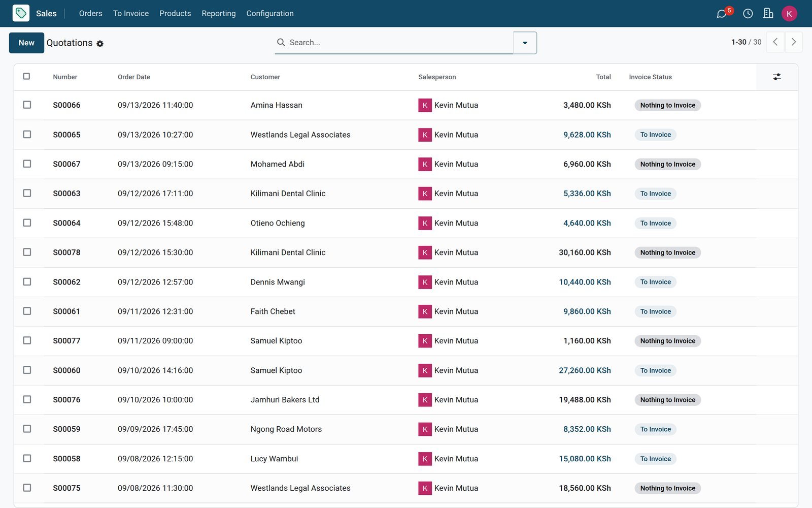Open the Products menu
Viewport: 812px width, 508px height.
(x=175, y=14)
